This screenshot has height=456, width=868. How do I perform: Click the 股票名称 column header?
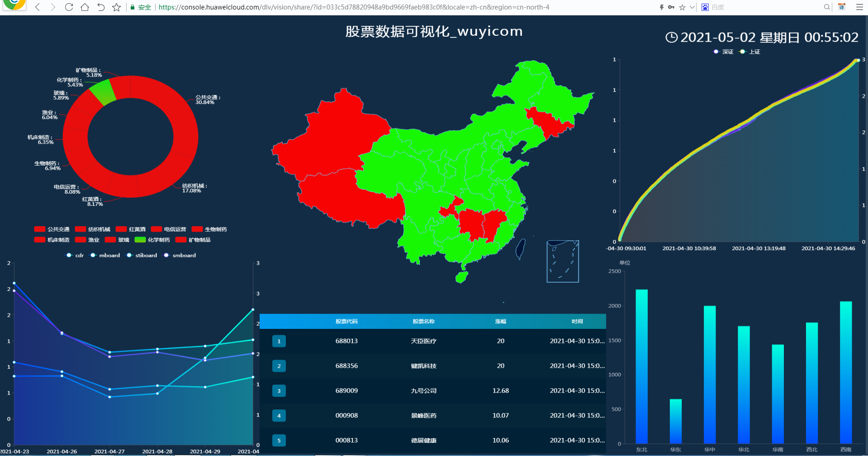423,321
